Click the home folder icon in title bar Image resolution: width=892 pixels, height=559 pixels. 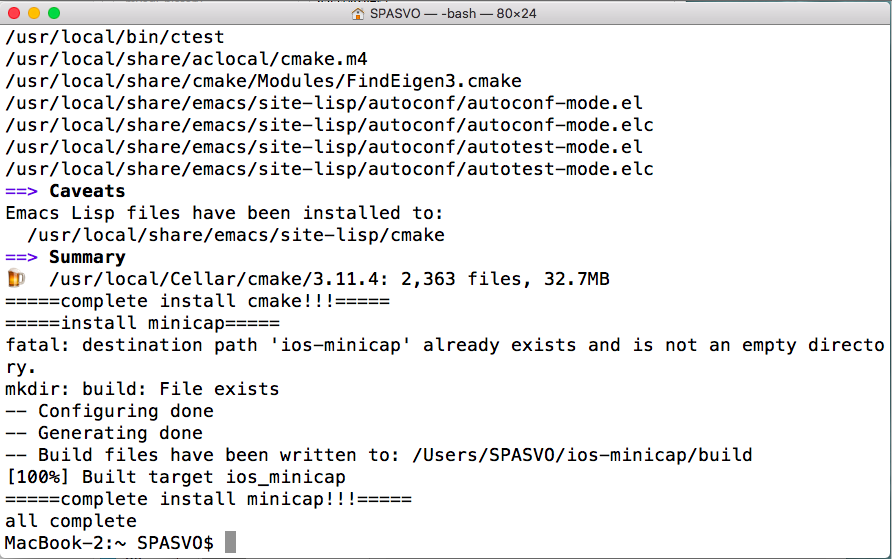coord(358,14)
